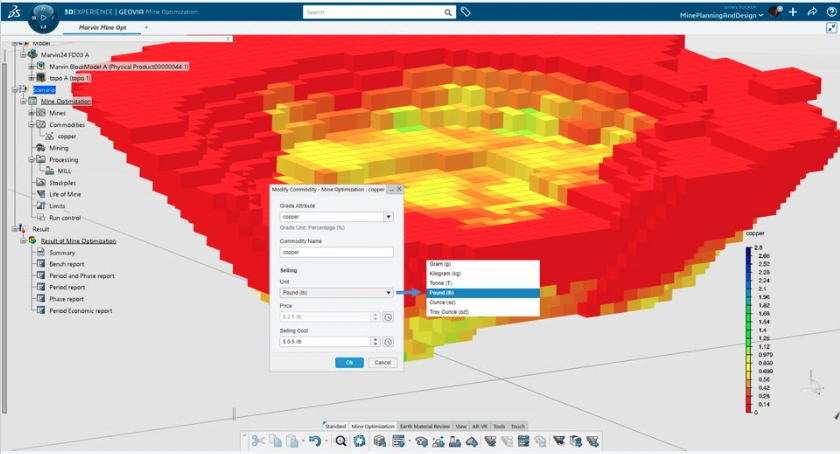
Task: Click the clock icon beside Selling Cost
Action: [x=388, y=341]
